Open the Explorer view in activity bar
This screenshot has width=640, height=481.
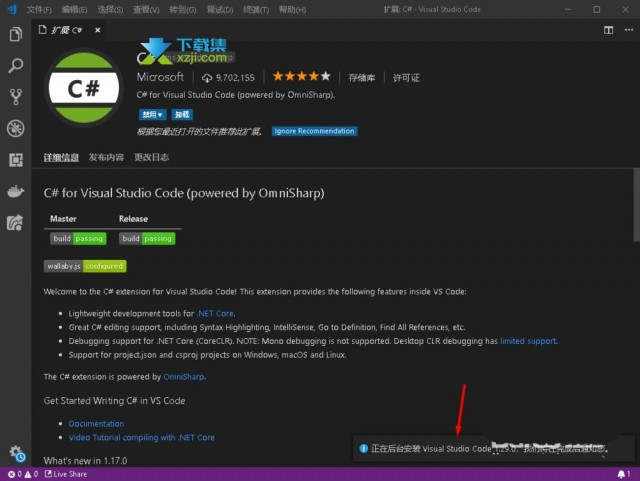[16, 34]
